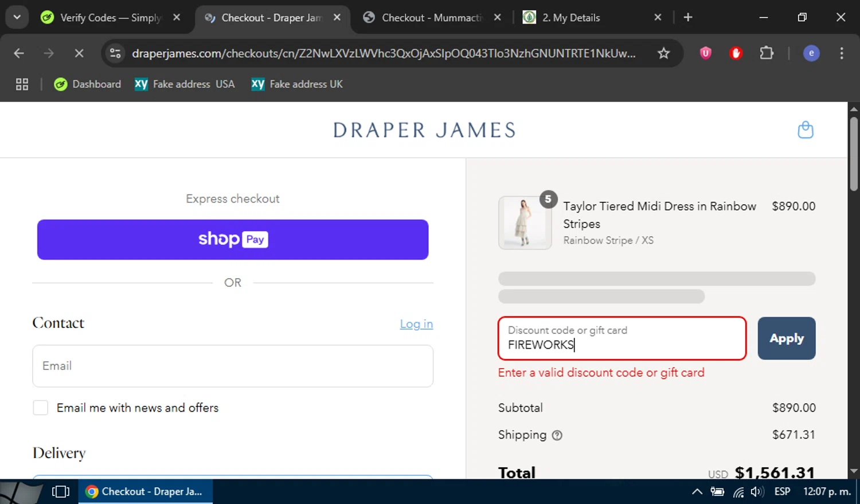Focus the Email input field
The height and width of the screenshot is (504, 860).
[233, 366]
